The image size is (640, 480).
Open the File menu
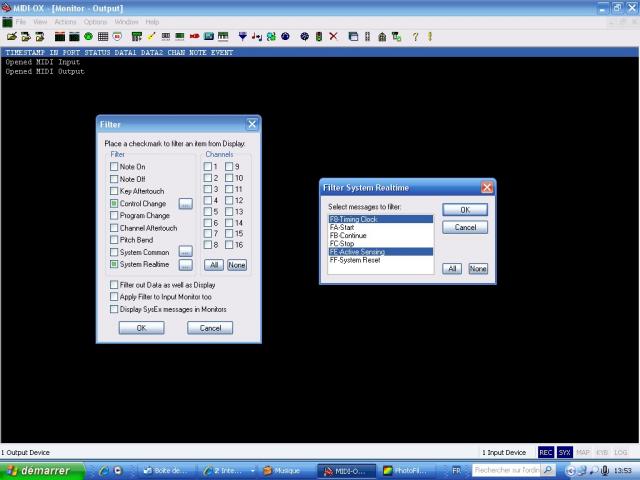click(x=21, y=22)
